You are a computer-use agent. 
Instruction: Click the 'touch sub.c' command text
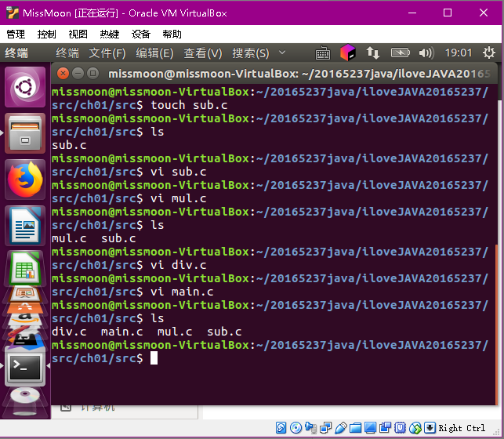[189, 105]
